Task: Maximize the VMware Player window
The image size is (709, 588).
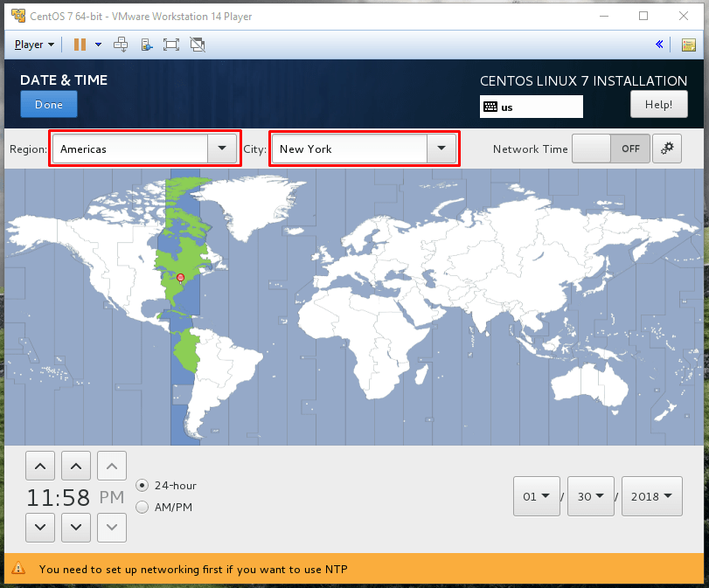Action: (643, 16)
